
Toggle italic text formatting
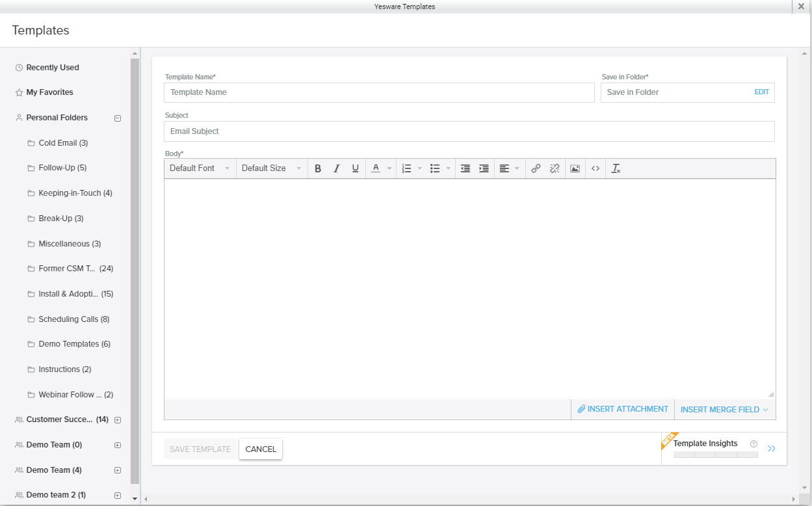tap(336, 168)
